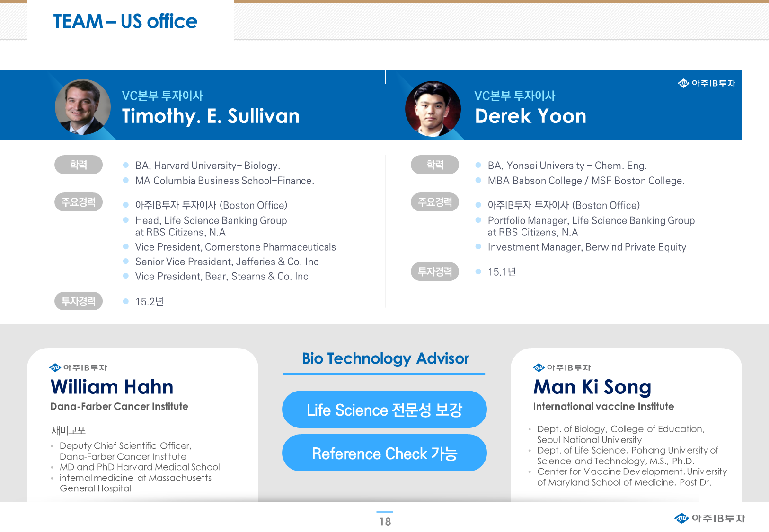769x532 pixels.
Task: Click Derek Yoon's portrait photo
Action: 433,109
